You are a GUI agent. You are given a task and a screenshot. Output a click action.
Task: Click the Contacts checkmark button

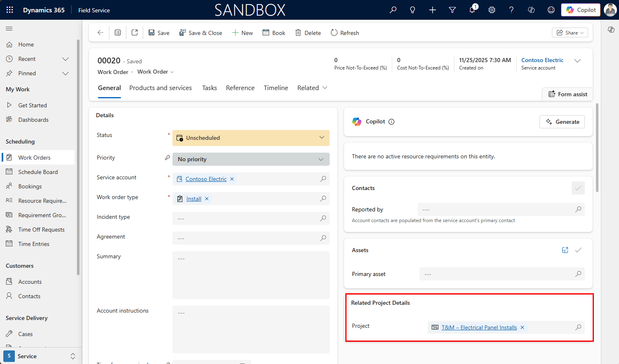(578, 188)
